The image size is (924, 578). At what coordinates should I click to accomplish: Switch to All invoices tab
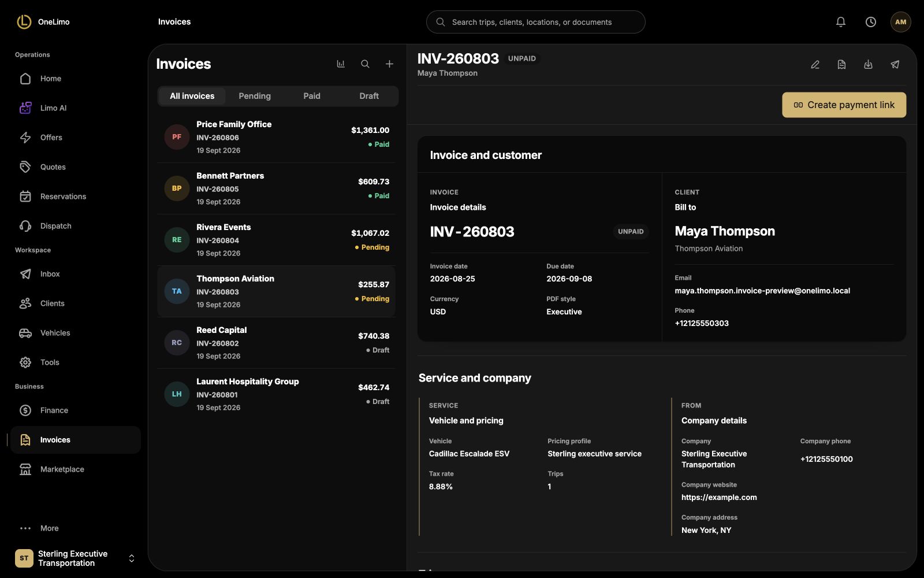coord(192,96)
